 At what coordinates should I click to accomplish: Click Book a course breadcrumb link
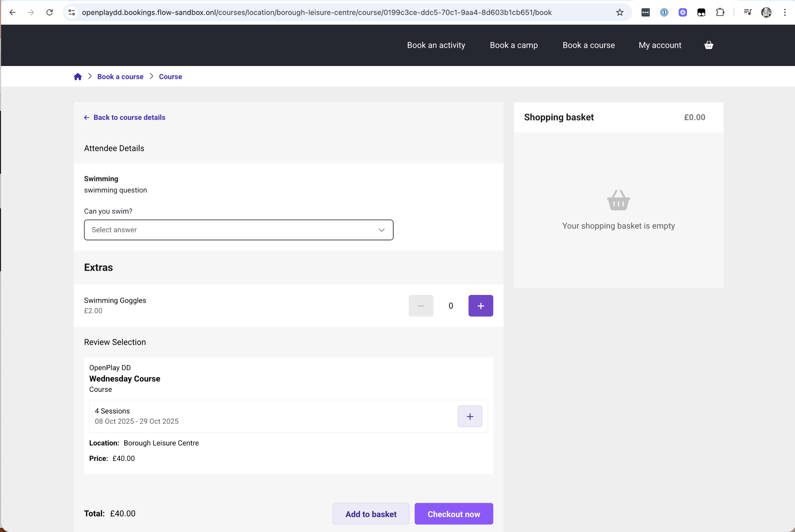coord(120,77)
